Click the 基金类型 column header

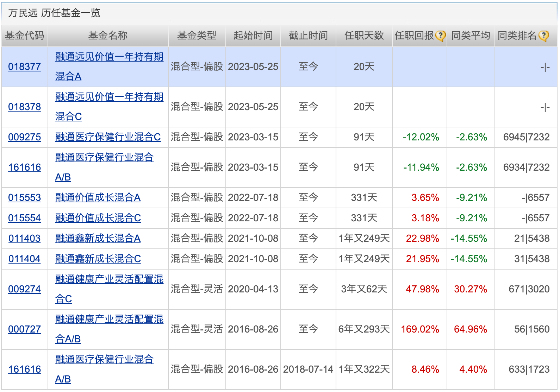click(197, 36)
